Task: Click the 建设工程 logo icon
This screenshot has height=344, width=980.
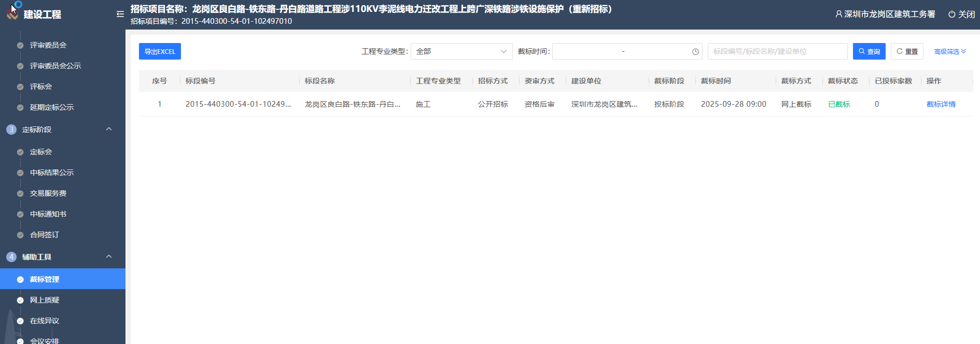Action: click(x=12, y=14)
